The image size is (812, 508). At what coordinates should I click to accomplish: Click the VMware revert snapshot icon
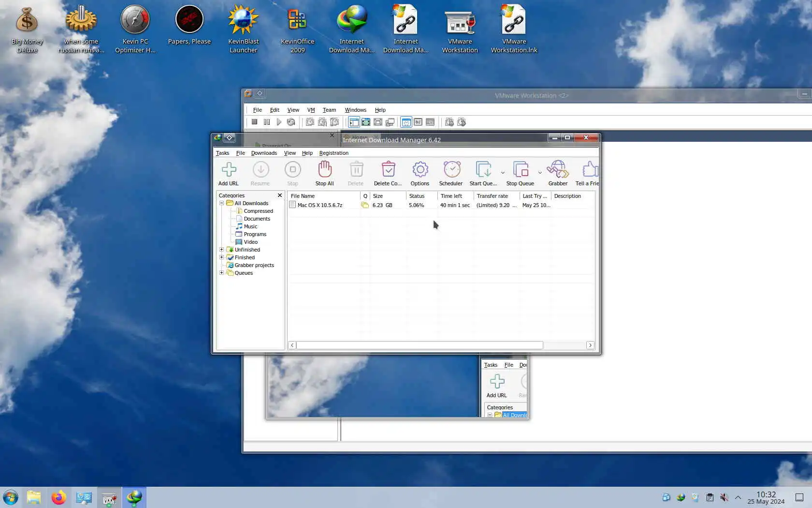point(322,122)
